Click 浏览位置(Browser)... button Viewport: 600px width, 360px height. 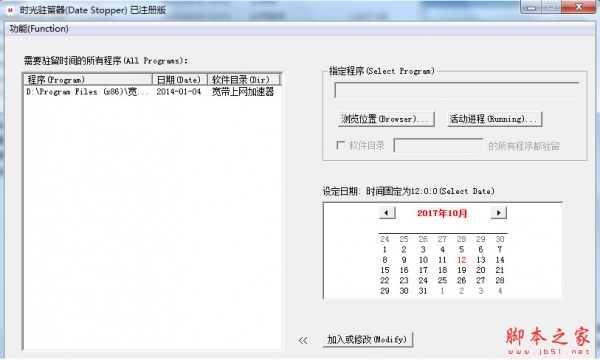386,119
